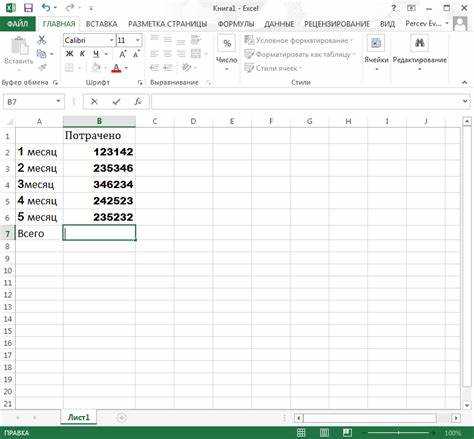Viewport: 474px width, 439px height.
Task: Open Условное форматирование button
Action: coord(299,41)
